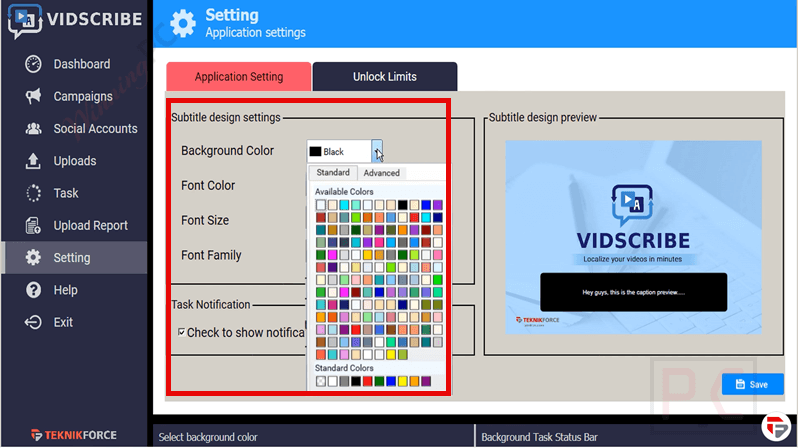The image size is (798, 448).
Task: Click the 'Subtitle design preview' group title
Action: pos(543,118)
